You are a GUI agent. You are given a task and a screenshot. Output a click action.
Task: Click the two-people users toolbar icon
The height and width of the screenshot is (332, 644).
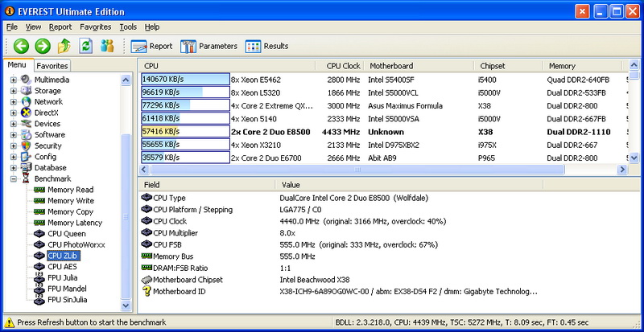pyautogui.click(x=107, y=46)
